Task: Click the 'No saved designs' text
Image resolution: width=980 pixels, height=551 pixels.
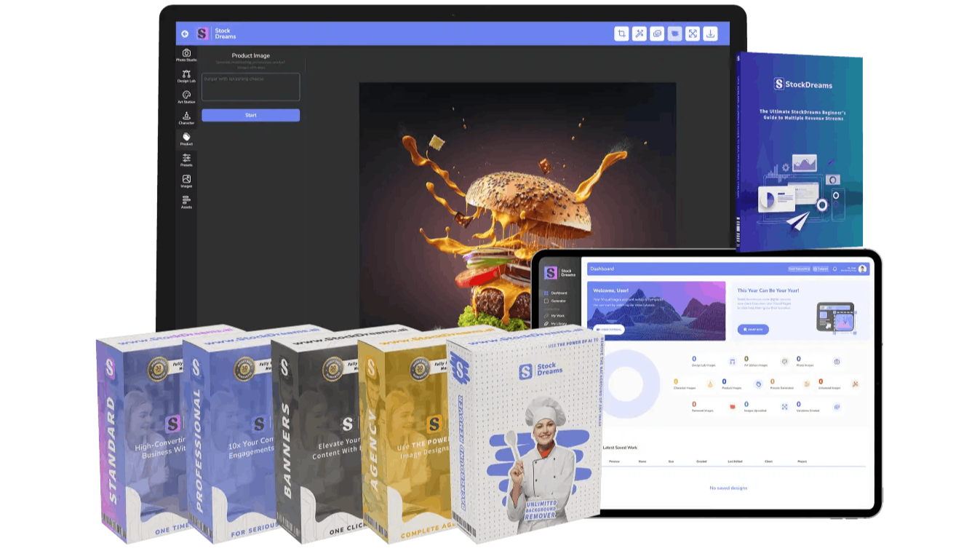Action: point(728,488)
